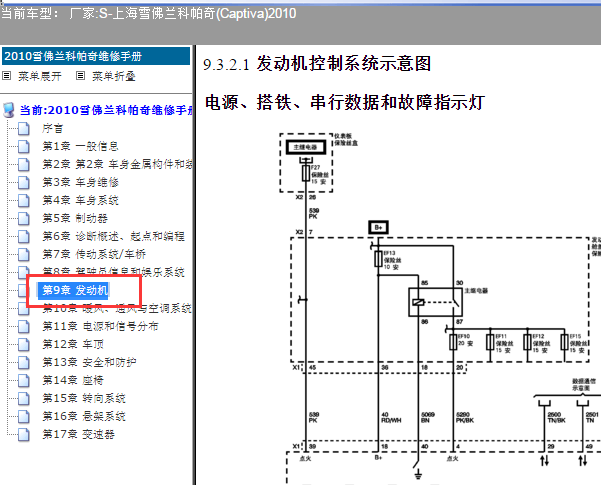The width and height of the screenshot is (601, 485).
Task: Click the B+ box in the wiring diagram
Action: coord(378,227)
